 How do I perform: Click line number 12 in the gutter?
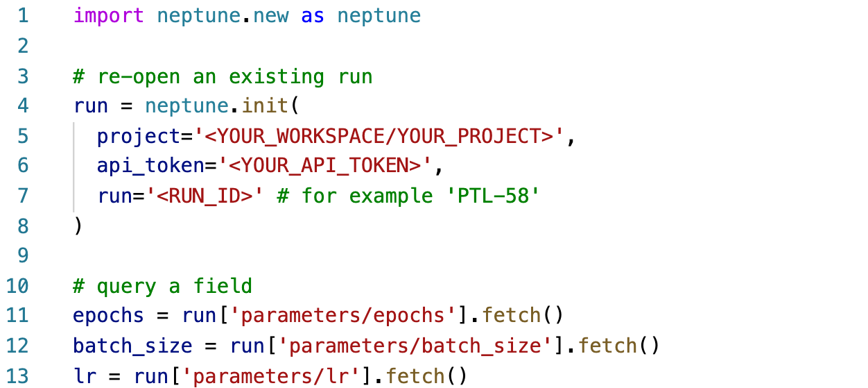click(17, 345)
